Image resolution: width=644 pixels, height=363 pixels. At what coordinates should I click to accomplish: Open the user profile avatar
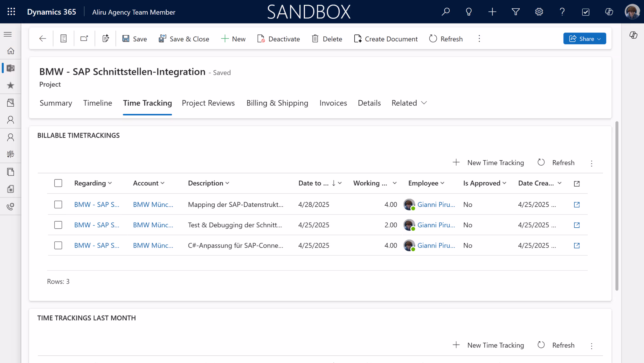pyautogui.click(x=632, y=12)
